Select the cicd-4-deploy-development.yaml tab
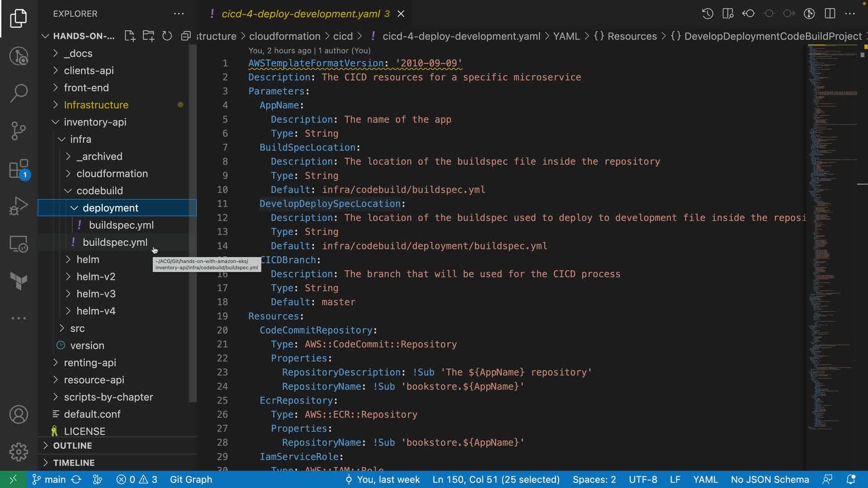Viewport: 868px width, 488px height. tap(301, 14)
